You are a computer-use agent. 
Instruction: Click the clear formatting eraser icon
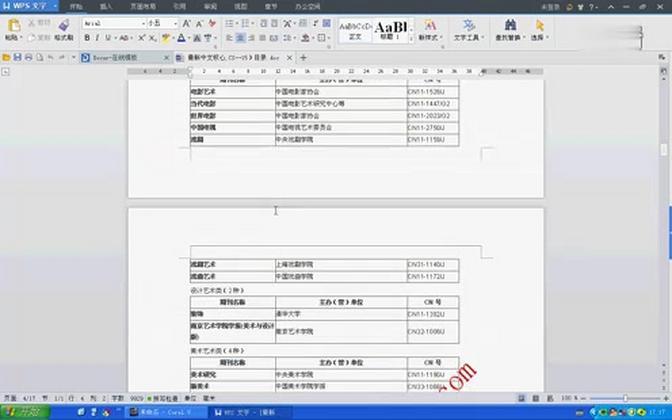tap(212, 23)
